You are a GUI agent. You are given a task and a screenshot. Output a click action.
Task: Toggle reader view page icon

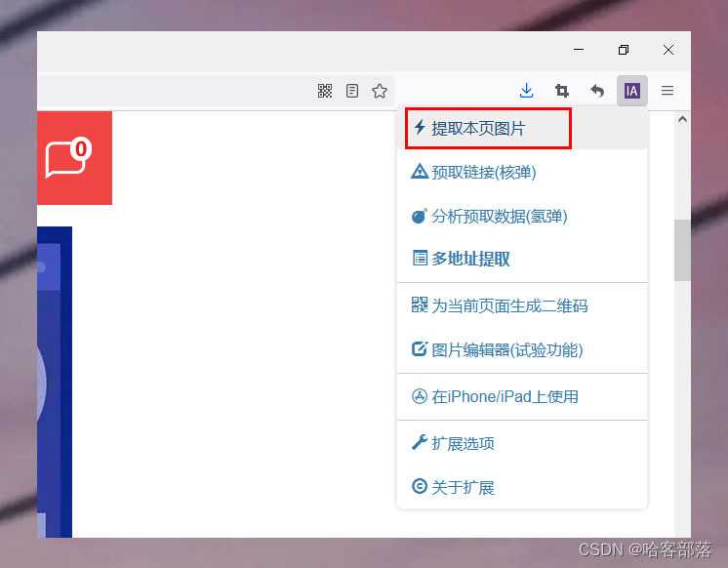point(352,91)
